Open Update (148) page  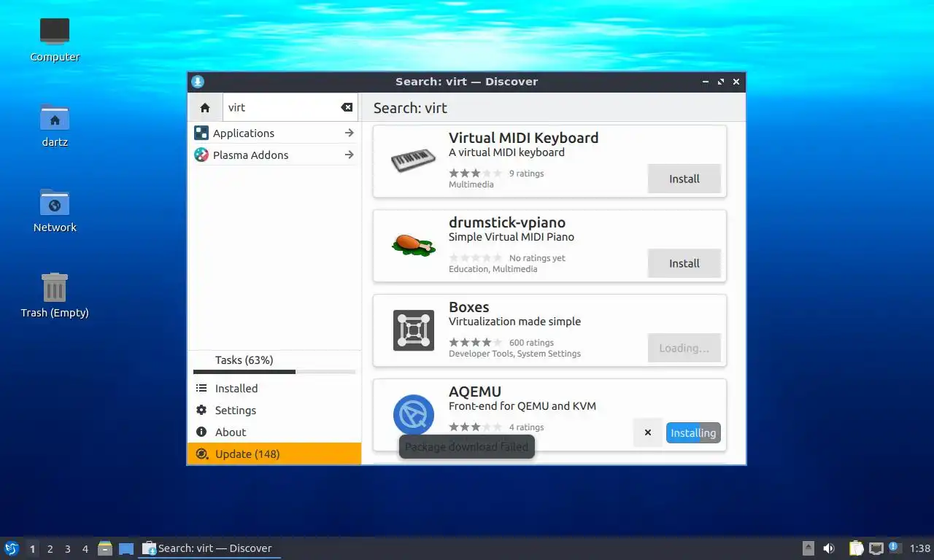[274, 454]
